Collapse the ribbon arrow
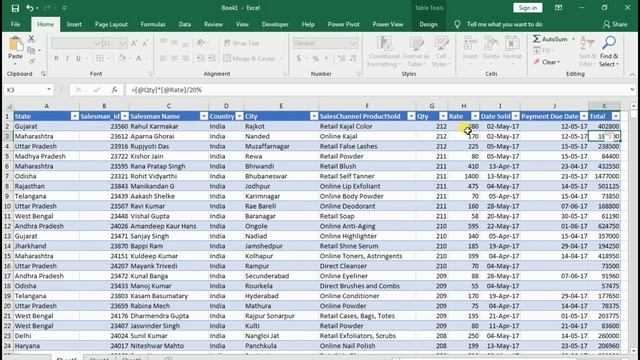This screenshot has height=360, width=640. click(x=632, y=74)
